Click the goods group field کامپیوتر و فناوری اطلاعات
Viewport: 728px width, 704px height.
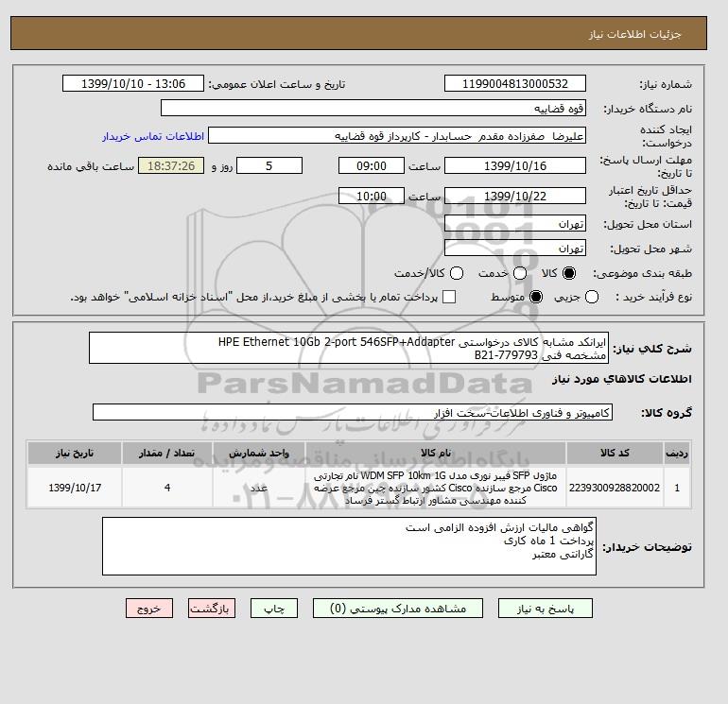pos(353,412)
